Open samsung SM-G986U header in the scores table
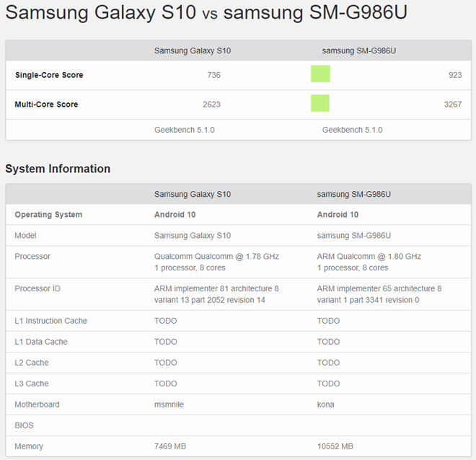Viewport: 476px width, 460px height. (359, 50)
